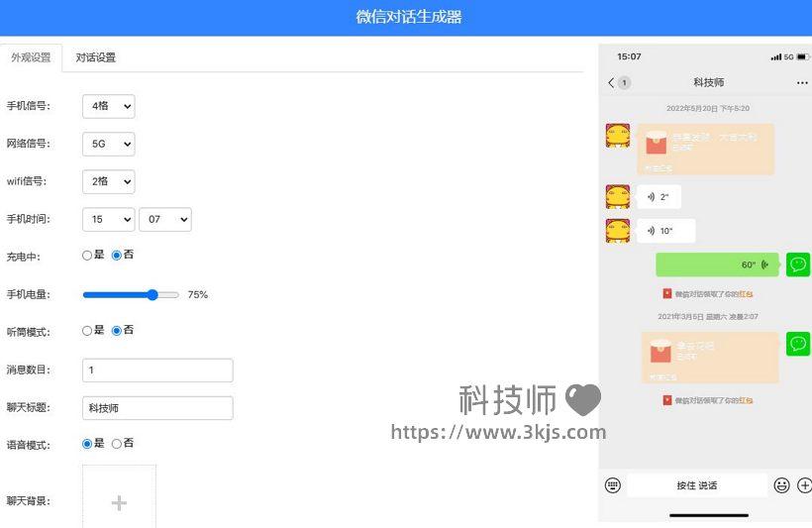This screenshot has width=812, height=528.
Task: Click the yellow avatar beside the 10" voice message
Action: point(618,231)
